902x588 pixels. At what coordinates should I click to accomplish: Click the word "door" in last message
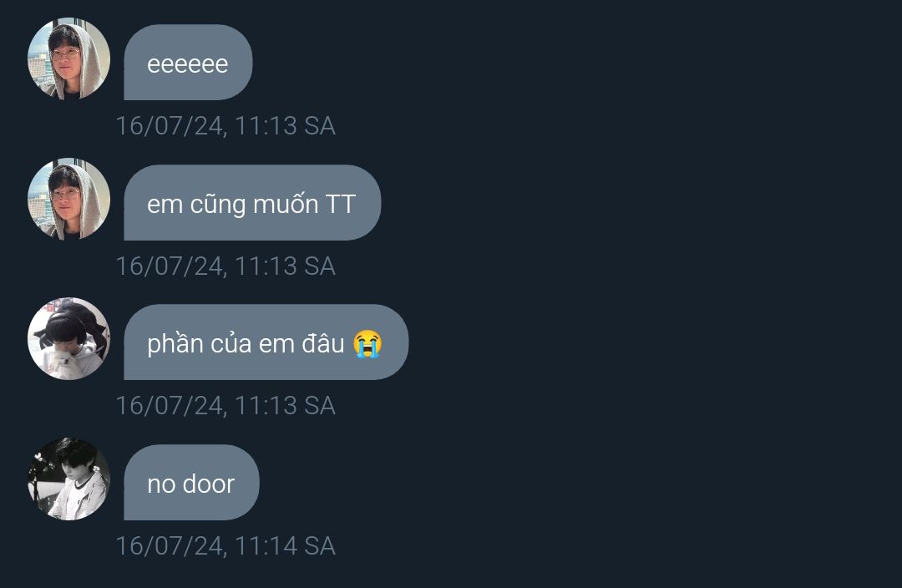pyautogui.click(x=209, y=484)
